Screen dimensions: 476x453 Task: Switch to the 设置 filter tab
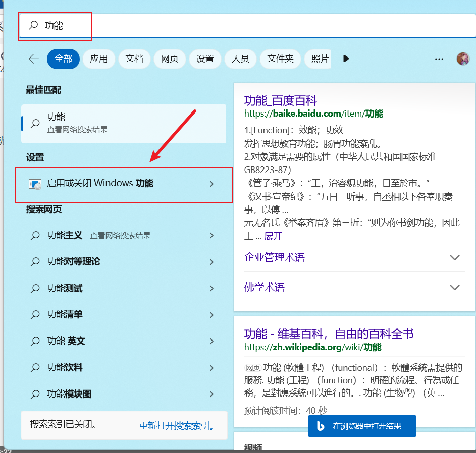[x=205, y=59]
